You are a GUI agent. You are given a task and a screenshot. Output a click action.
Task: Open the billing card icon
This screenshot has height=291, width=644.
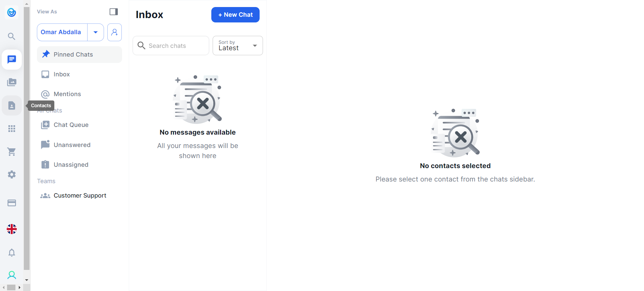click(x=12, y=203)
